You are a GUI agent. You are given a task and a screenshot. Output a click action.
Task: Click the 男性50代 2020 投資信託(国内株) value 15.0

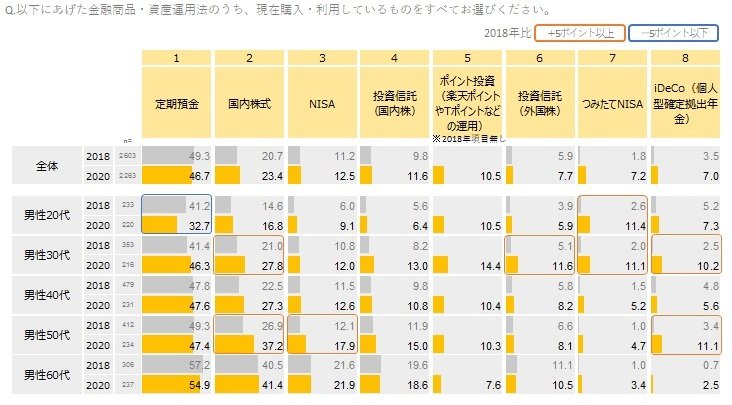pyautogui.click(x=417, y=346)
